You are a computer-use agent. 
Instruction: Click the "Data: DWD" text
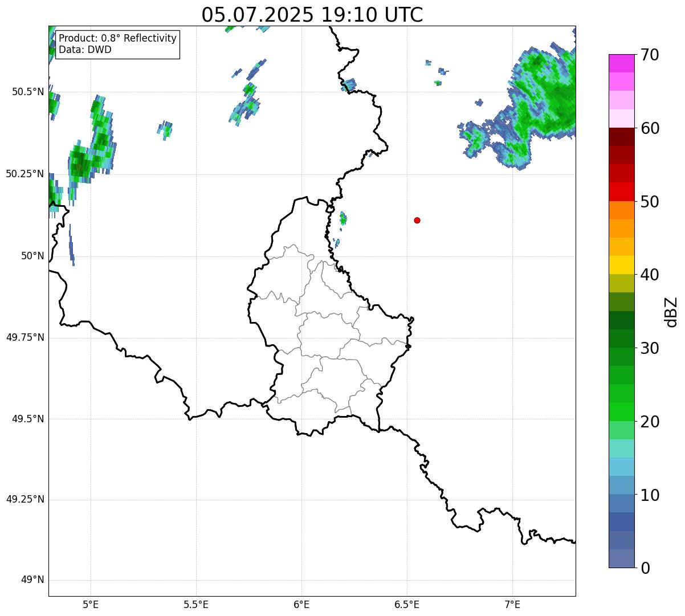tap(85, 50)
